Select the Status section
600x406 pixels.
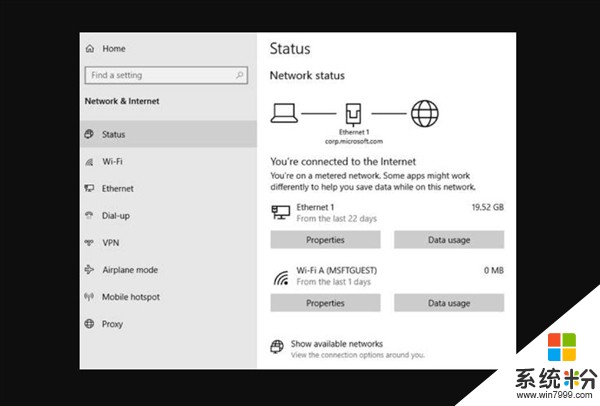pyautogui.click(x=168, y=134)
